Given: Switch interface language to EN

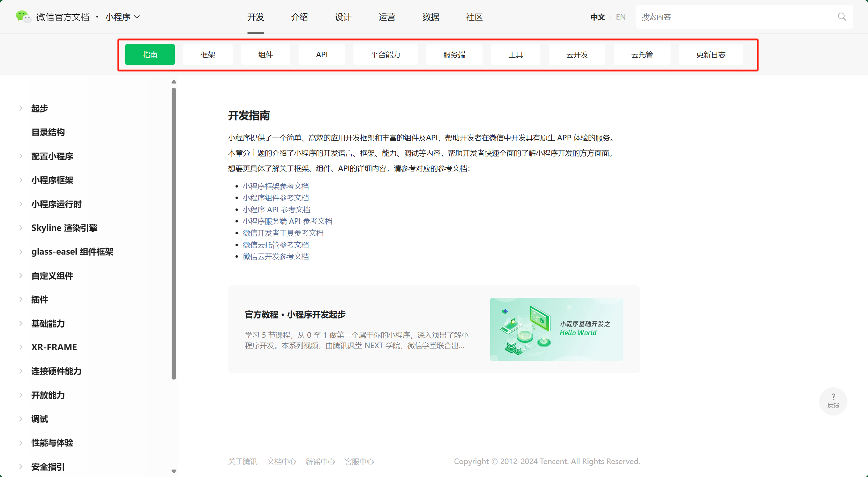Looking at the screenshot, I should coord(621,16).
